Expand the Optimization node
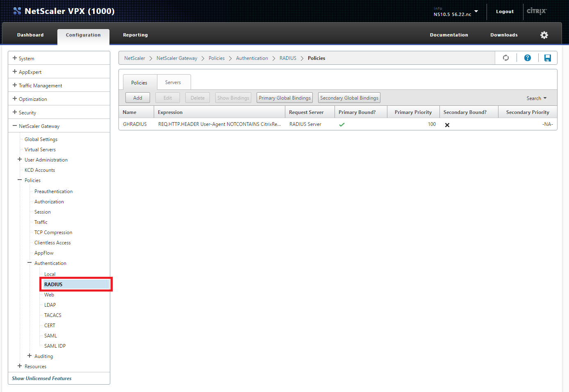The image size is (569, 392). 15,98
